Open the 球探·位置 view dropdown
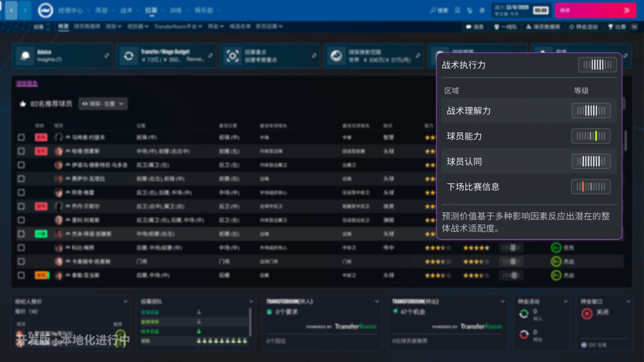This screenshot has width=644, height=362. 103,104
